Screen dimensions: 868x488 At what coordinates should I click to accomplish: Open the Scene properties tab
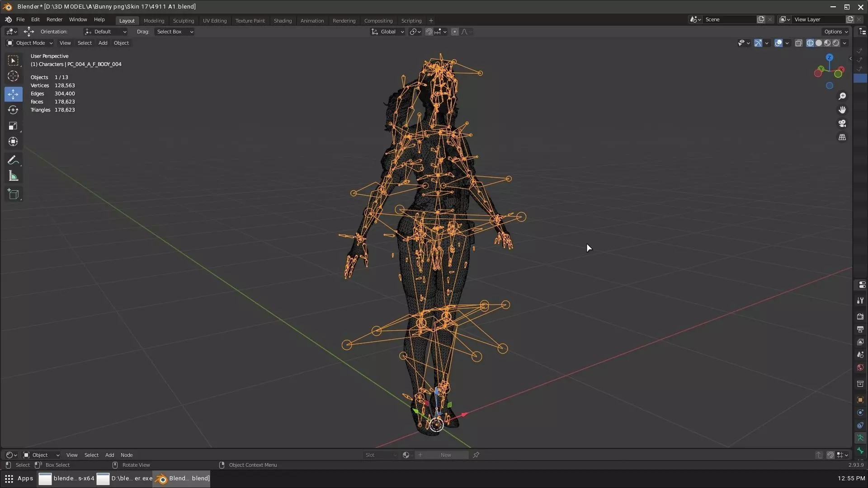coord(860,355)
